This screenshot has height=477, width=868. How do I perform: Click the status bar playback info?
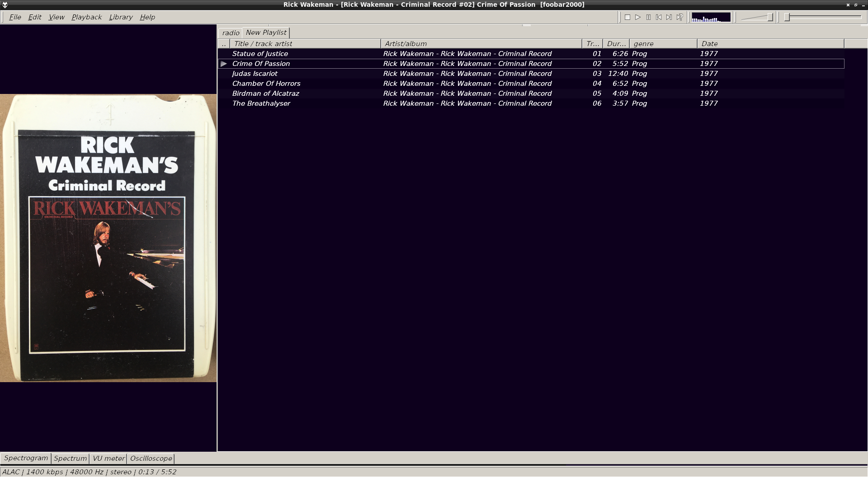(x=89, y=472)
